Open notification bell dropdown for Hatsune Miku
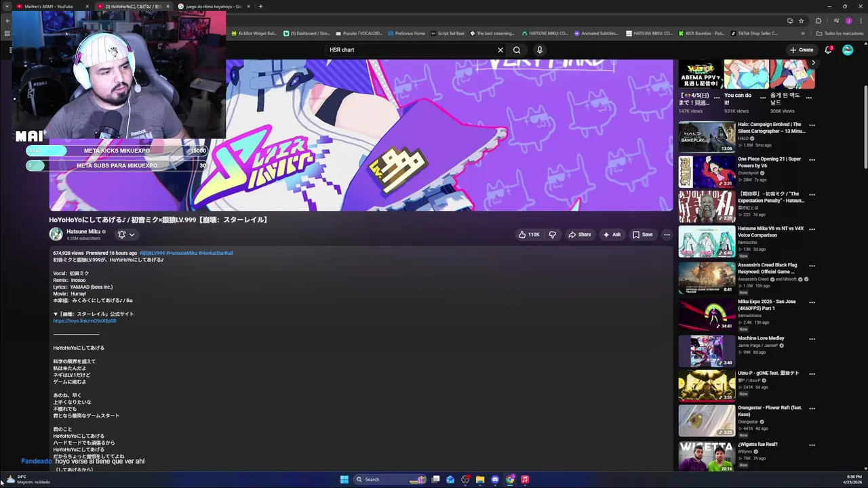This screenshot has height=488, width=868. pos(126,235)
